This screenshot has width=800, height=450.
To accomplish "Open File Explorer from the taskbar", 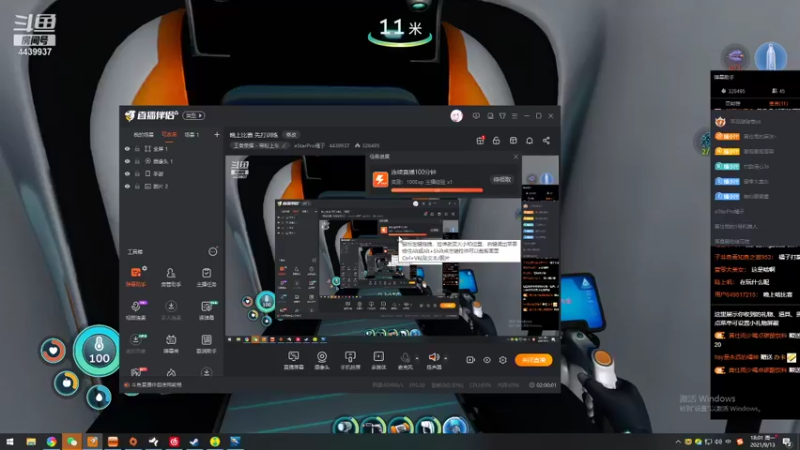I will [31, 441].
